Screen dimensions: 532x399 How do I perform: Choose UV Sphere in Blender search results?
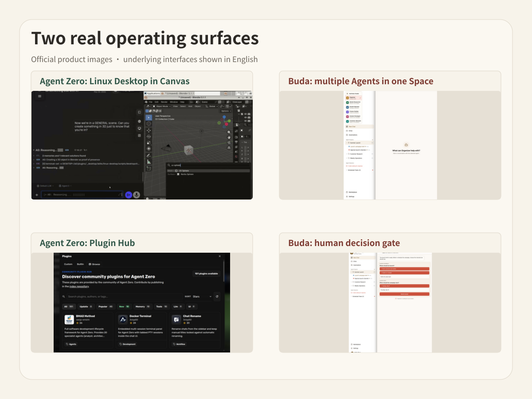[x=208, y=171]
